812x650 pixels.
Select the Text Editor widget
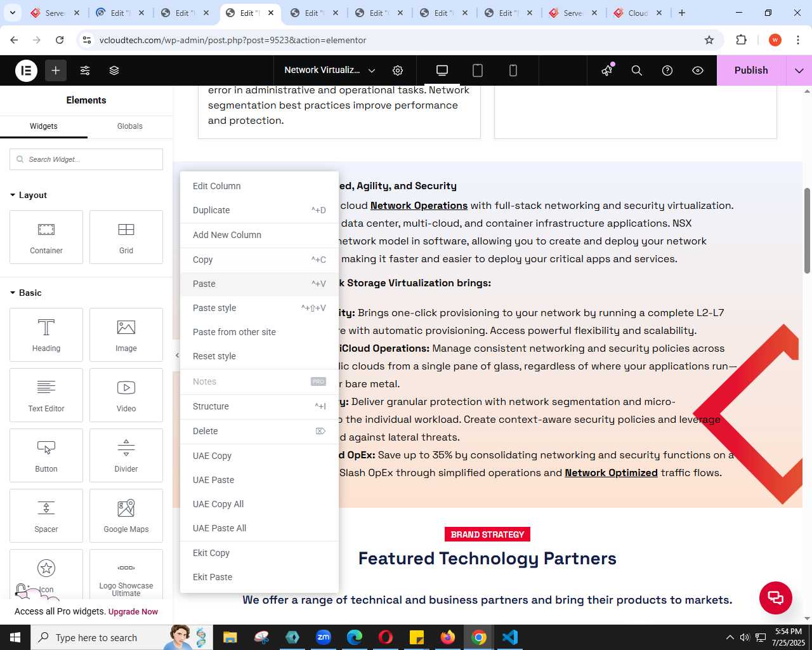46,395
